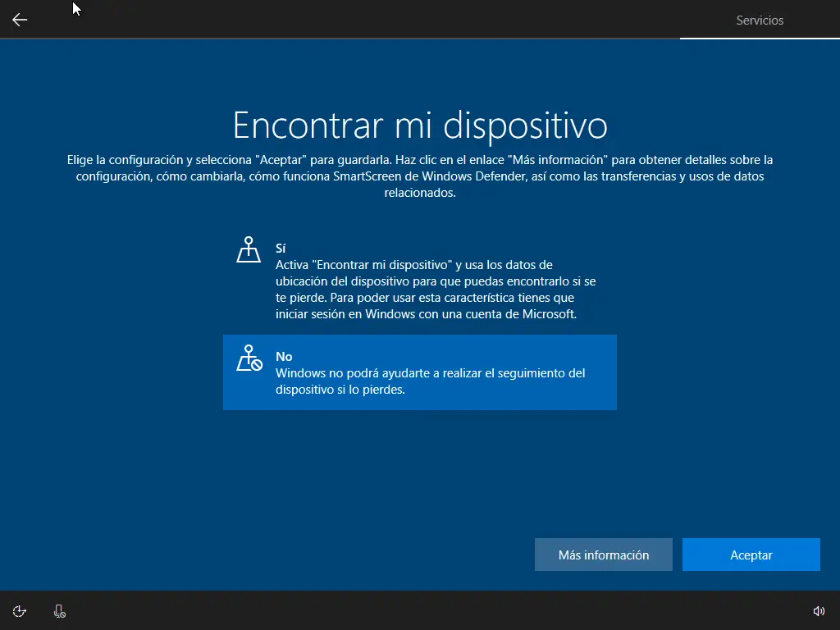Click the "Encontrar mi dispositivo" heading
840x630 pixels.
(x=420, y=126)
